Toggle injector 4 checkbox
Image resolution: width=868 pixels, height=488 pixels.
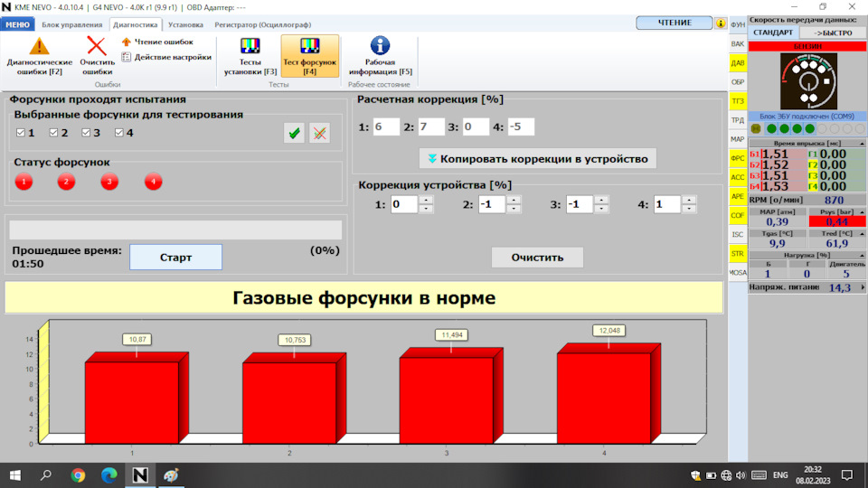(x=119, y=133)
